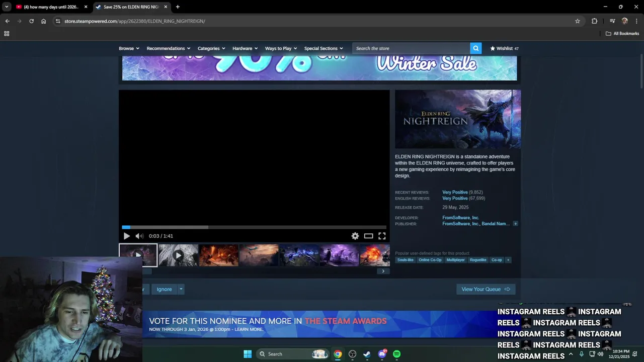Screen dimensions: 644x362
Task: Click the video progress bar
Action: 254,227
